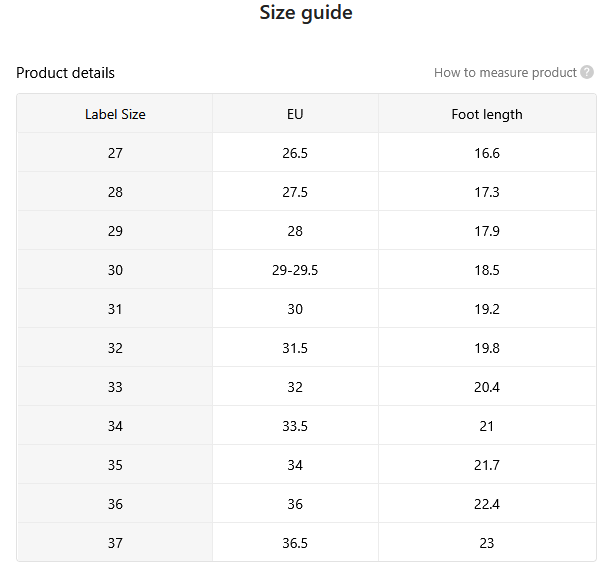Select foot length 19.2 value
The width and height of the screenshot is (610, 574).
pos(487,309)
